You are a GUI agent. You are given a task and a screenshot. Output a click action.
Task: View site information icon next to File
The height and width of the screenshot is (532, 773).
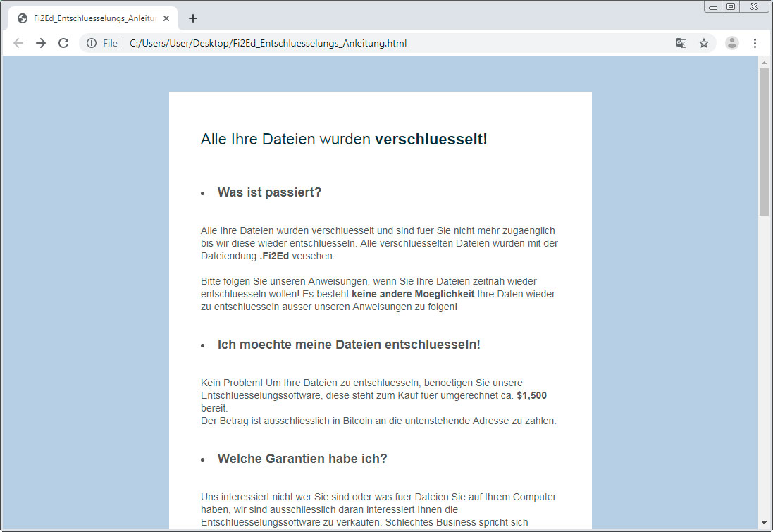tap(92, 44)
